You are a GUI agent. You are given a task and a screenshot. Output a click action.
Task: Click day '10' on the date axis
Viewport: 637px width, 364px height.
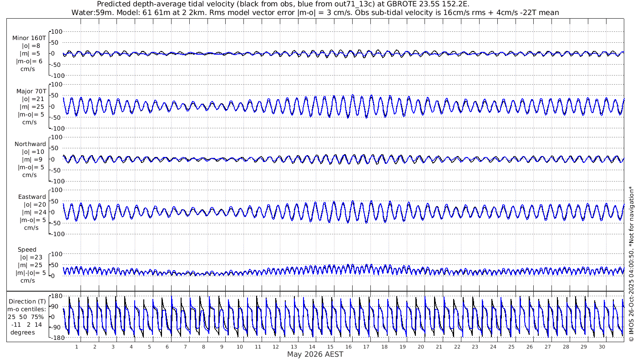[x=240, y=347]
